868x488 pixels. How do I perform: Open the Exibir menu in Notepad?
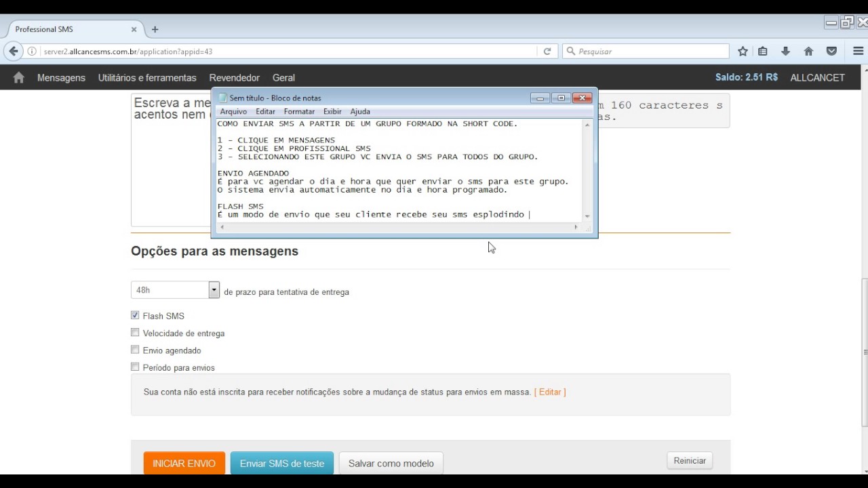pyautogui.click(x=332, y=112)
